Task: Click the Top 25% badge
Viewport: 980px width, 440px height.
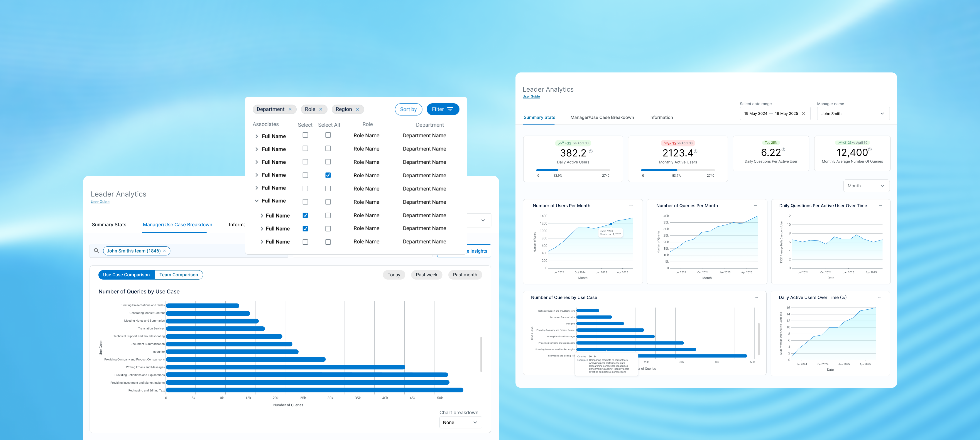Action: (771, 143)
